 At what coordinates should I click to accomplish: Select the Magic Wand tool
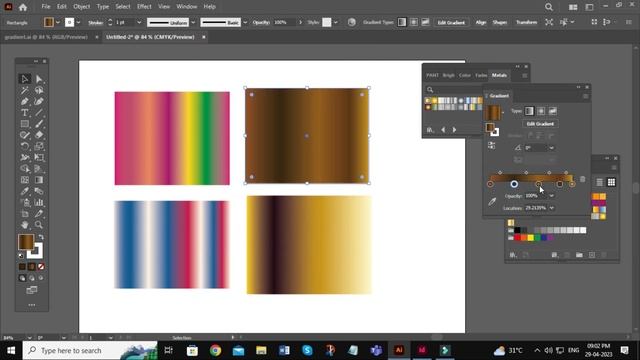pyautogui.click(x=24, y=90)
